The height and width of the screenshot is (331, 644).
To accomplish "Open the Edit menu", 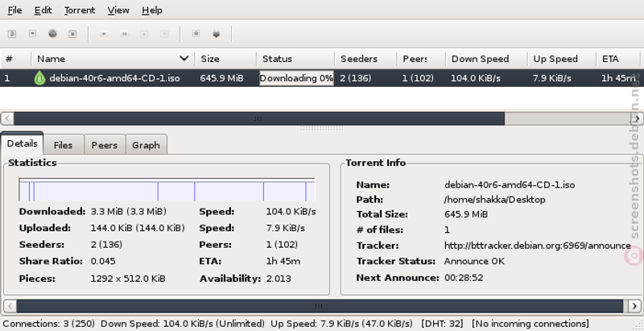I will tap(43, 10).
